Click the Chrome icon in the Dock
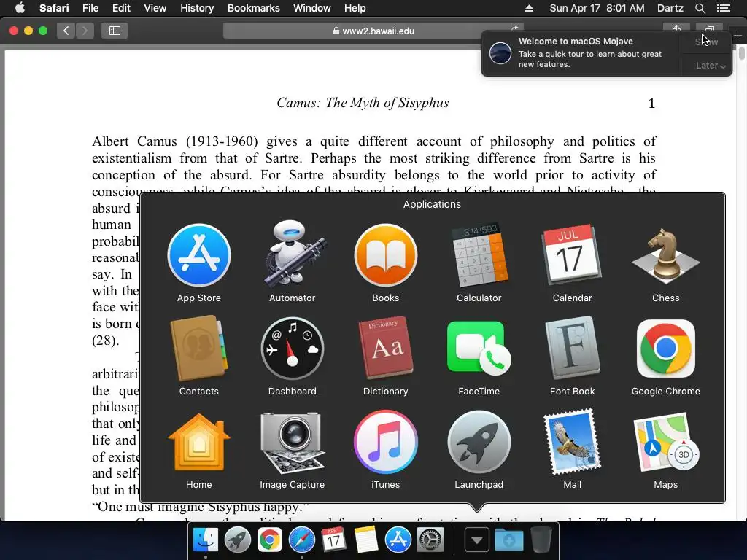This screenshot has width=747, height=560. (x=270, y=540)
